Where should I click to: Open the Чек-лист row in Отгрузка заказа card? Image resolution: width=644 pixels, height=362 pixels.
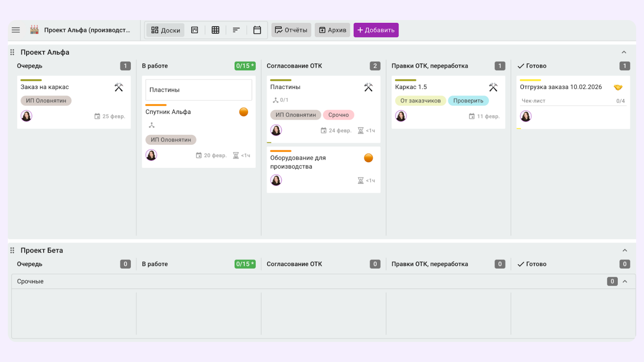pos(572,101)
